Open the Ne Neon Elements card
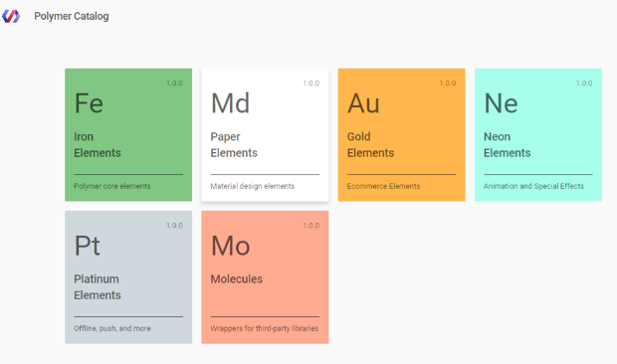This screenshot has width=617, height=364. click(x=538, y=135)
